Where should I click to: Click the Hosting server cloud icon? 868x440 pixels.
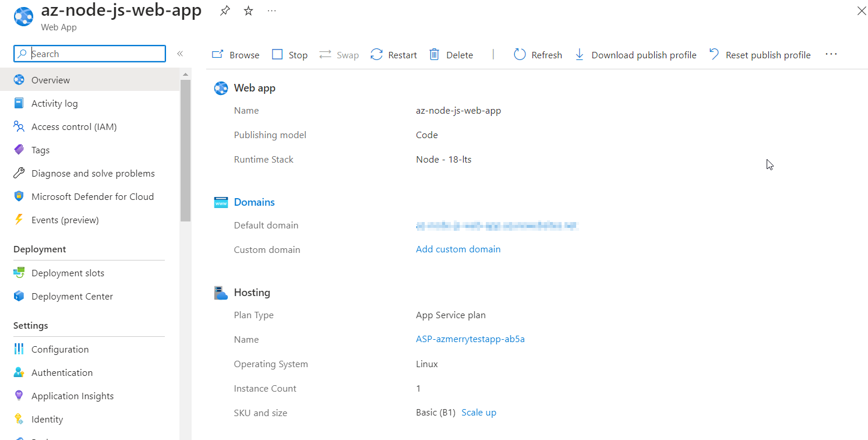tap(221, 293)
